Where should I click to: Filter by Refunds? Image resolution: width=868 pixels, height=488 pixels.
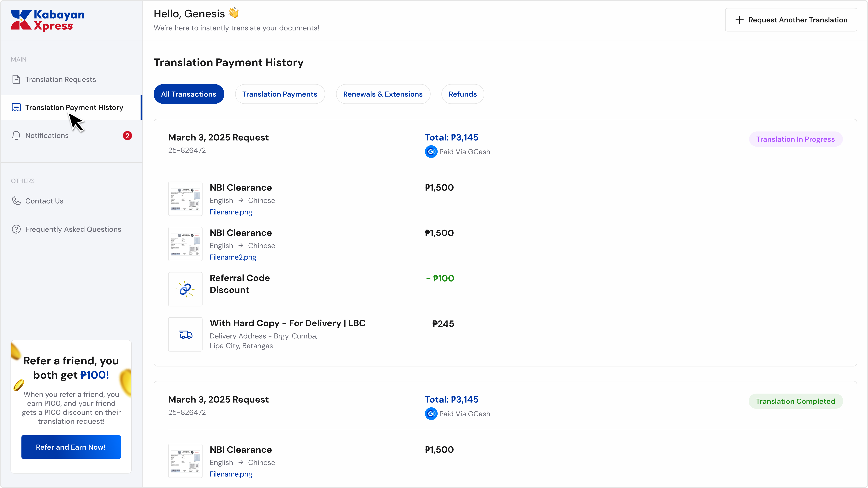462,94
